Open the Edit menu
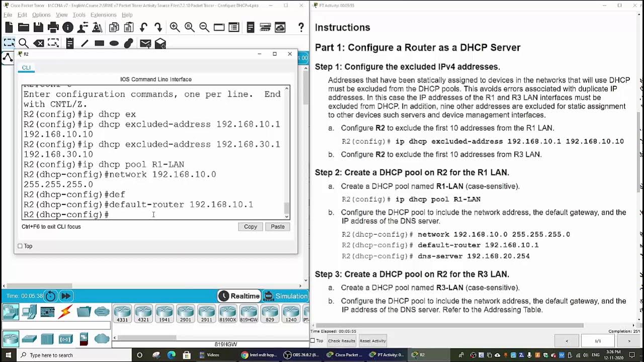Screen dimensions: 644x362 [22, 15]
